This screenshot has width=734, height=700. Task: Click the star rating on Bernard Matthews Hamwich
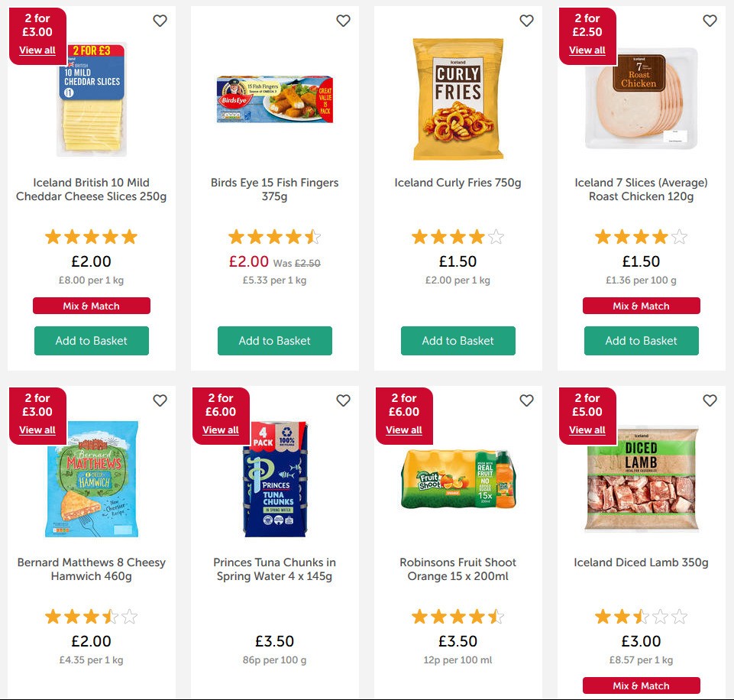tap(91, 616)
